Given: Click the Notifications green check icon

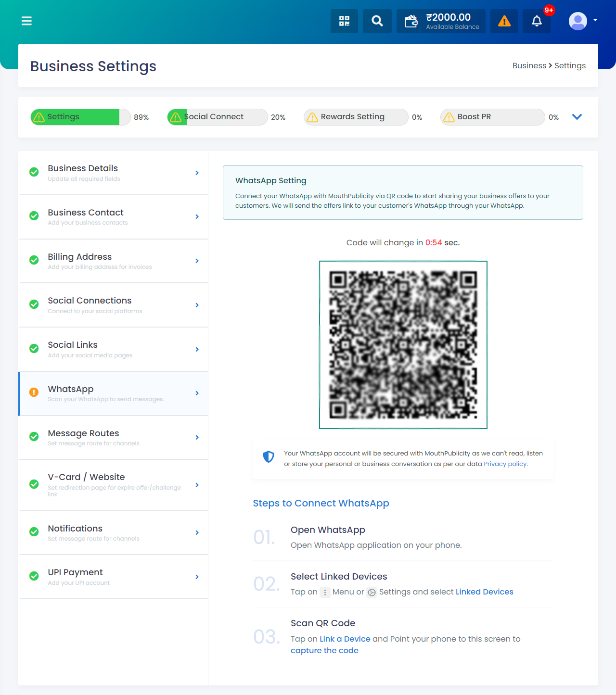Looking at the screenshot, I should (34, 532).
